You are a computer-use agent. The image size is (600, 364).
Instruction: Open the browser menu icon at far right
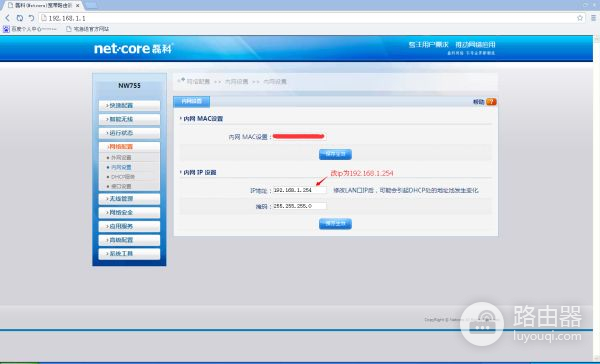pos(593,18)
